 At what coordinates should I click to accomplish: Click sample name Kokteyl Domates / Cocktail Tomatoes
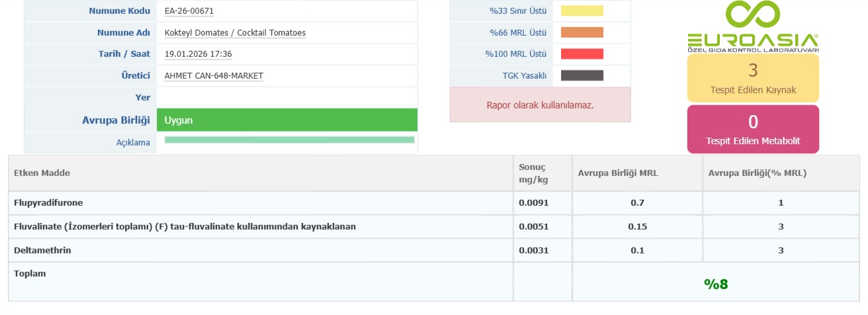(235, 32)
